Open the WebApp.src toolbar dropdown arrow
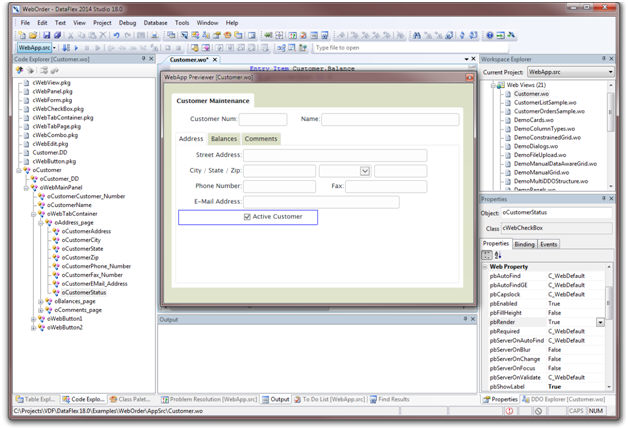Screen dimensions: 628x430 pyautogui.click(x=54, y=48)
